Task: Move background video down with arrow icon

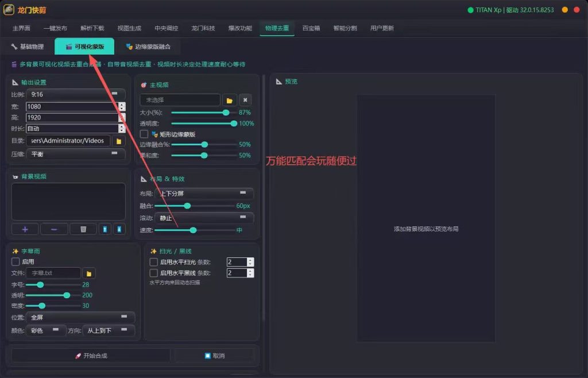Action: click(119, 229)
